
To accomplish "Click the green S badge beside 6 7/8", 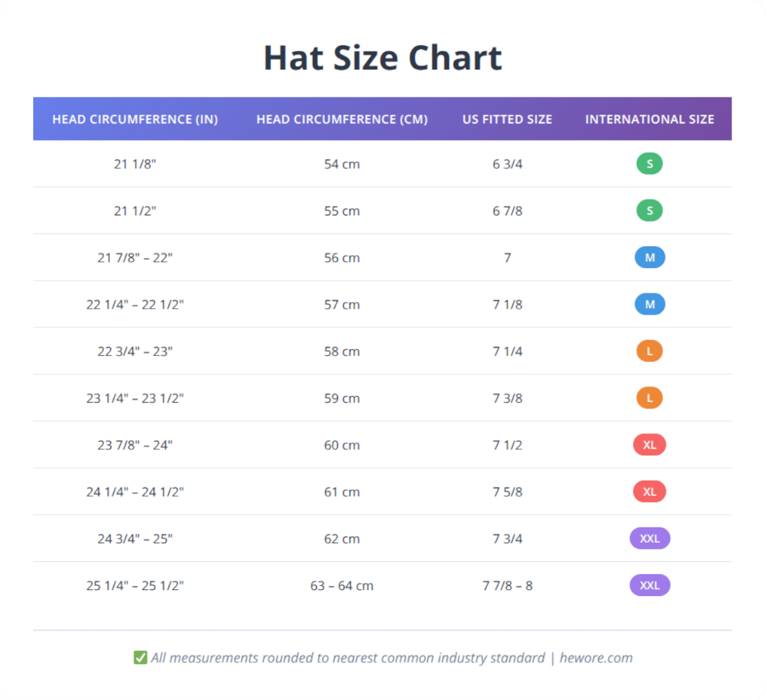I will [649, 210].
